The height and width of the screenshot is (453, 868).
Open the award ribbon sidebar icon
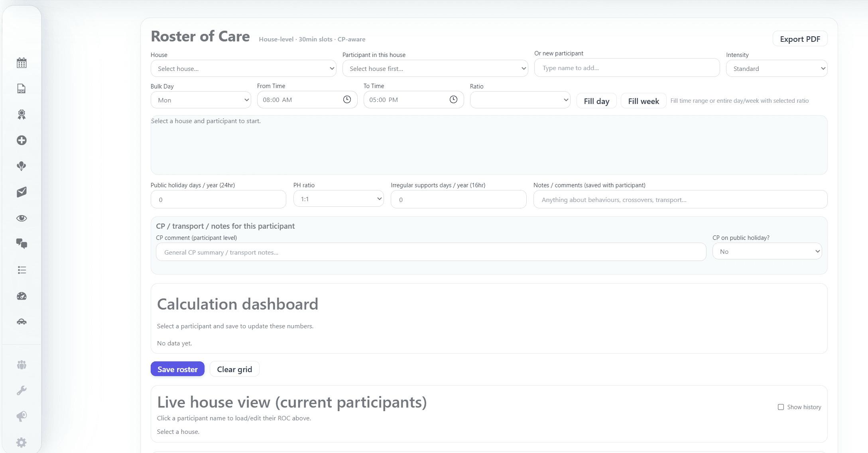click(22, 115)
